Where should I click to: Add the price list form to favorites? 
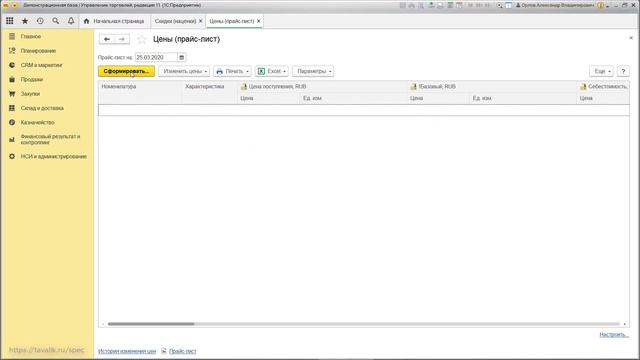point(142,39)
